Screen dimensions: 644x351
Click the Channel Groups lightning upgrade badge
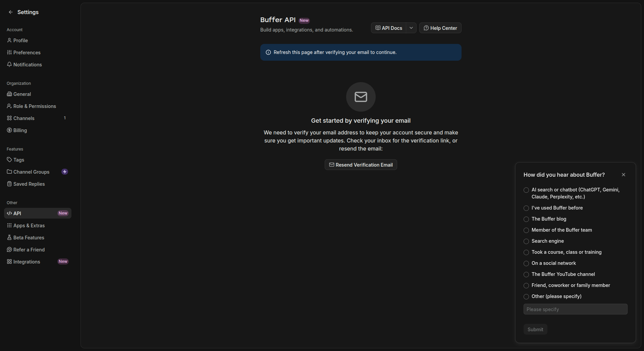65,172
